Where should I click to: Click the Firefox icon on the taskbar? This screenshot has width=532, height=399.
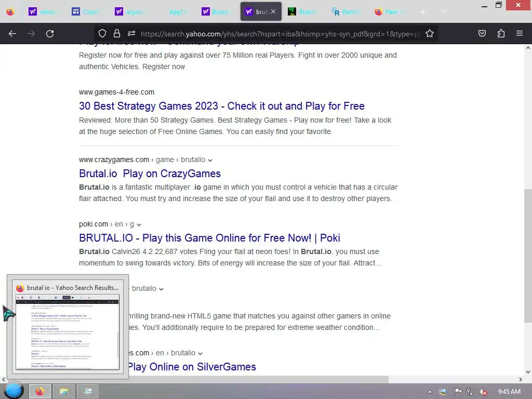pyautogui.click(x=39, y=392)
